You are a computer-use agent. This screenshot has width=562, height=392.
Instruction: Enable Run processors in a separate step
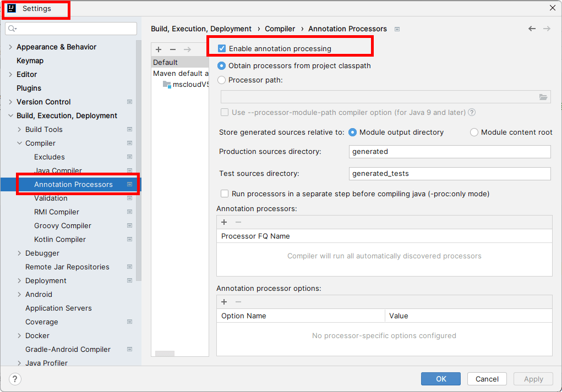[225, 194]
